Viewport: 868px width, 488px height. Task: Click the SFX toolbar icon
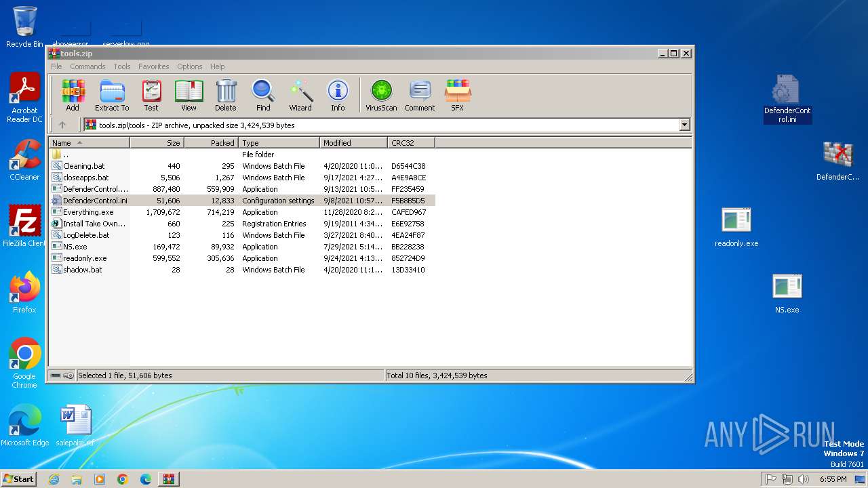458,95
